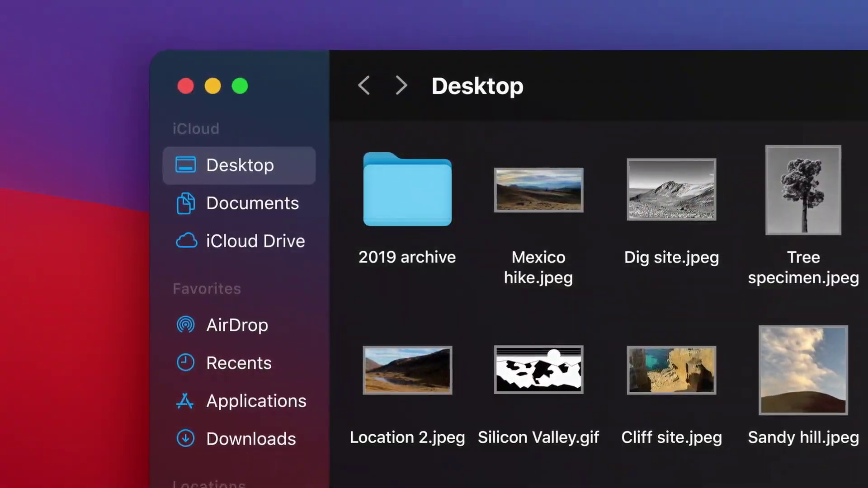The image size is (868, 488).
Task: Open the Downloads folder
Action: [251, 438]
